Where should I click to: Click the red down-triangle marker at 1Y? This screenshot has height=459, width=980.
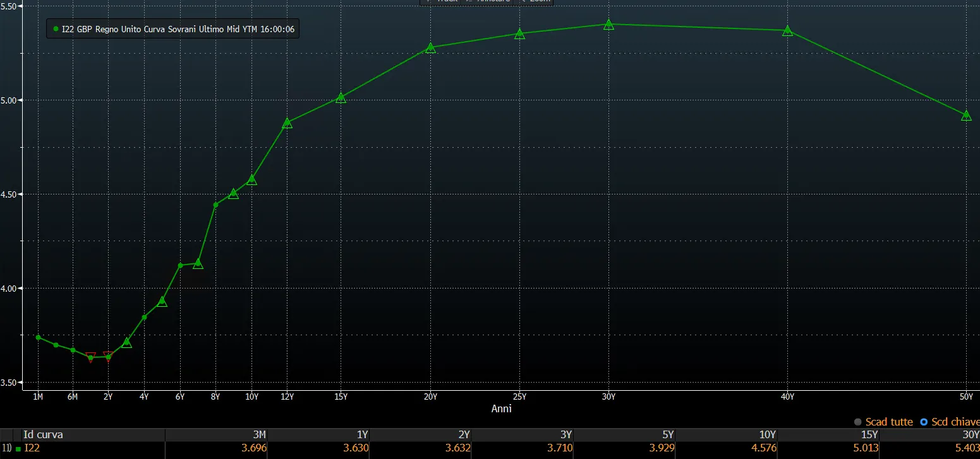coord(90,357)
